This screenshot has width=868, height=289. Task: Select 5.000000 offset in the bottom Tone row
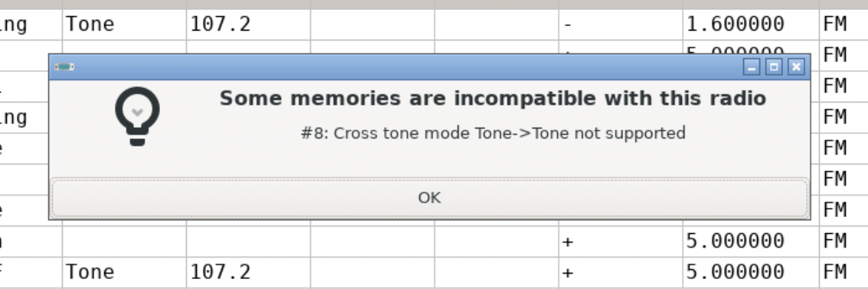[x=751, y=272]
